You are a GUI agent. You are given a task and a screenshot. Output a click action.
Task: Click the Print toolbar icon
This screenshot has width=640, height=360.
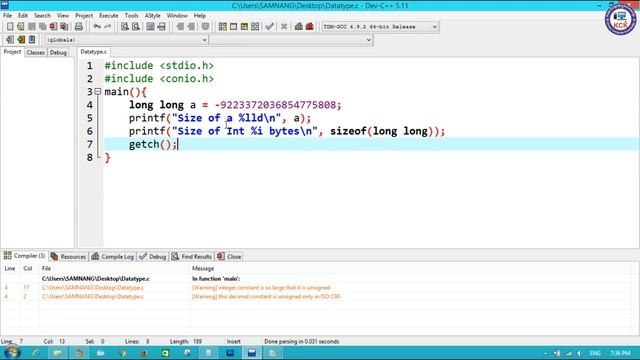coord(79,27)
